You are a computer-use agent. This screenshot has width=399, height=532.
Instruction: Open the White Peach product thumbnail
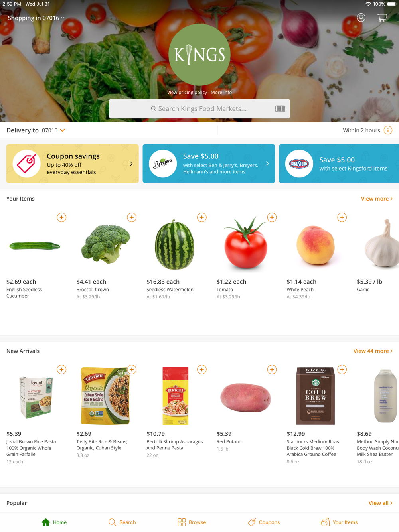(315, 244)
